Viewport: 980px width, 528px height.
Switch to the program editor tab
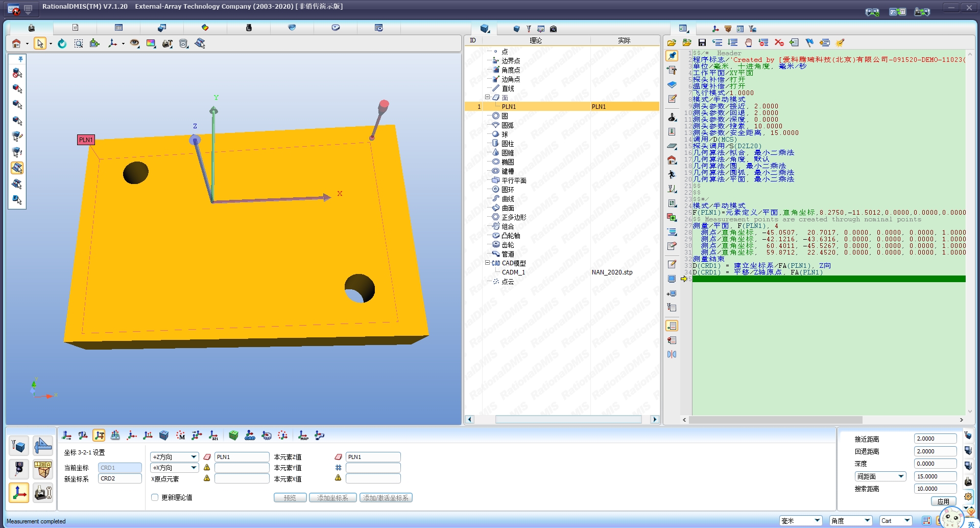684,29
